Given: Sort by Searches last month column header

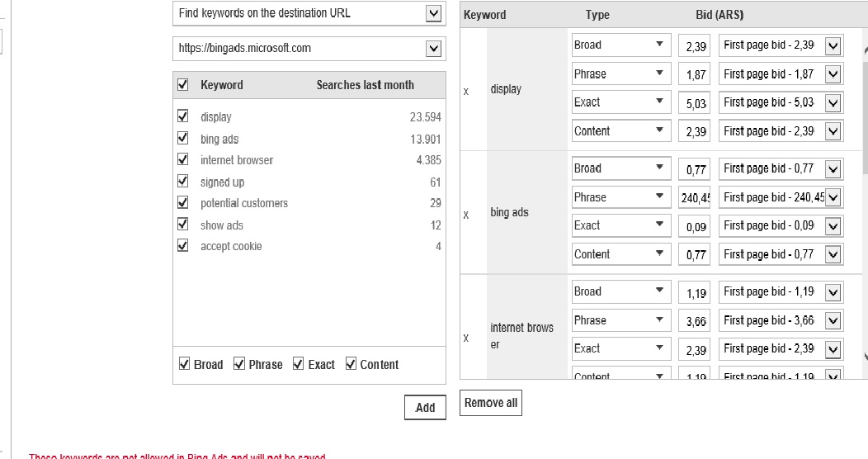Looking at the screenshot, I should pos(365,84).
